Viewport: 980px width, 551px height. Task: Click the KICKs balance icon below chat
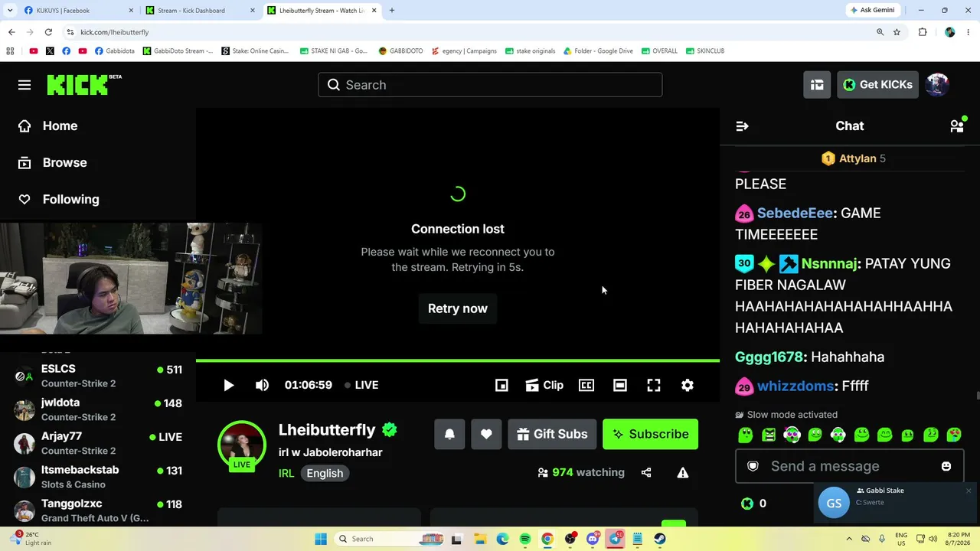click(x=747, y=504)
